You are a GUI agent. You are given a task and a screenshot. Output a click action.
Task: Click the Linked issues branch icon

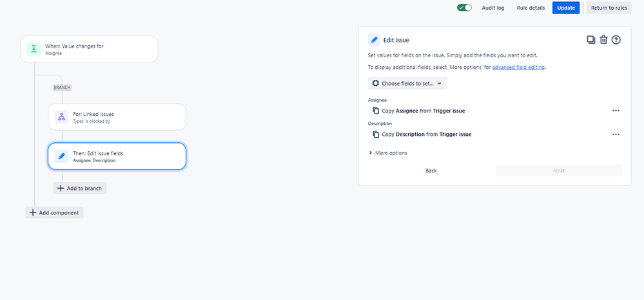(x=62, y=117)
